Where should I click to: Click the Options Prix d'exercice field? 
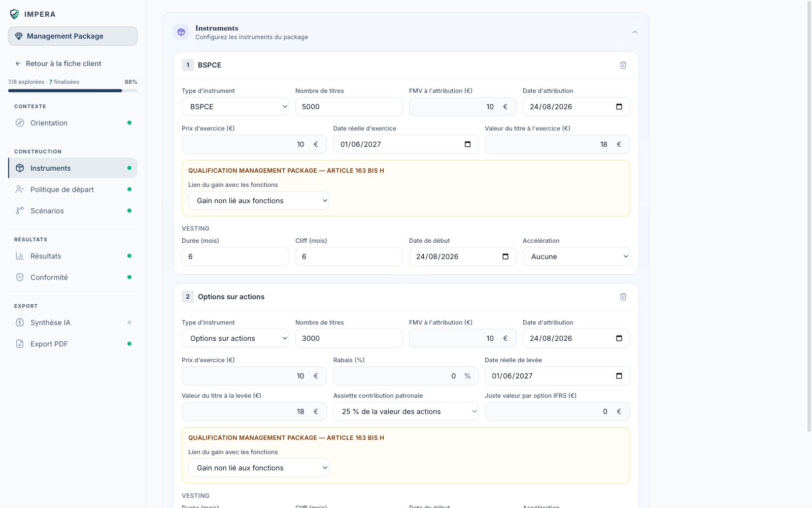pos(254,376)
